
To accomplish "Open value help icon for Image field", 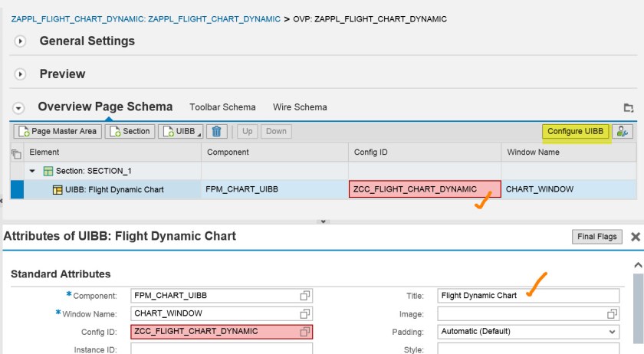I will (611, 313).
